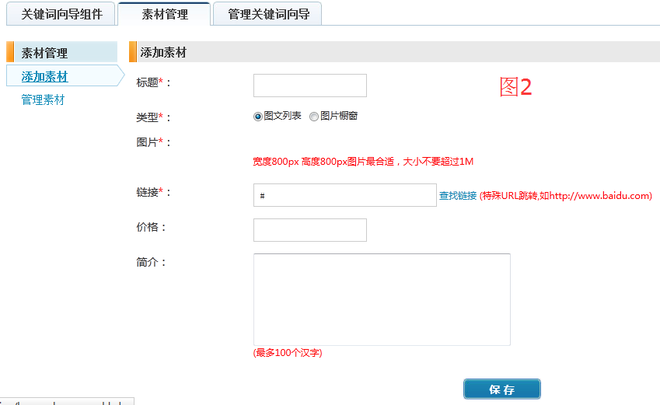Click the 查找链接 link
Image resolution: width=660 pixels, height=405 pixels.
pos(458,196)
